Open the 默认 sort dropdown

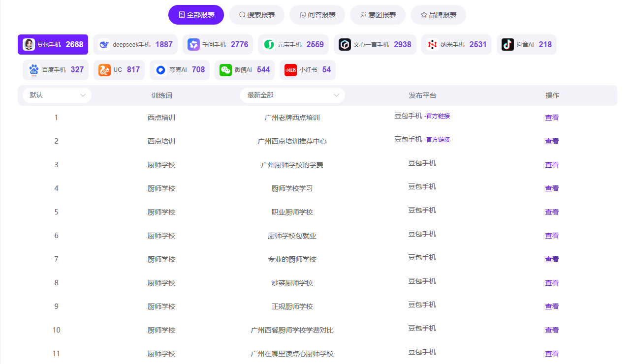coord(57,95)
